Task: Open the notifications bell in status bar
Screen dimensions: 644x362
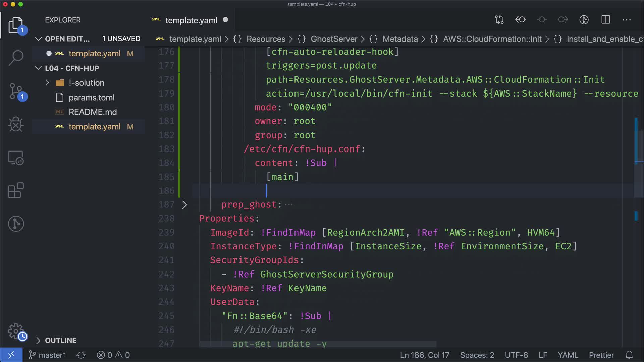Action: point(629,355)
